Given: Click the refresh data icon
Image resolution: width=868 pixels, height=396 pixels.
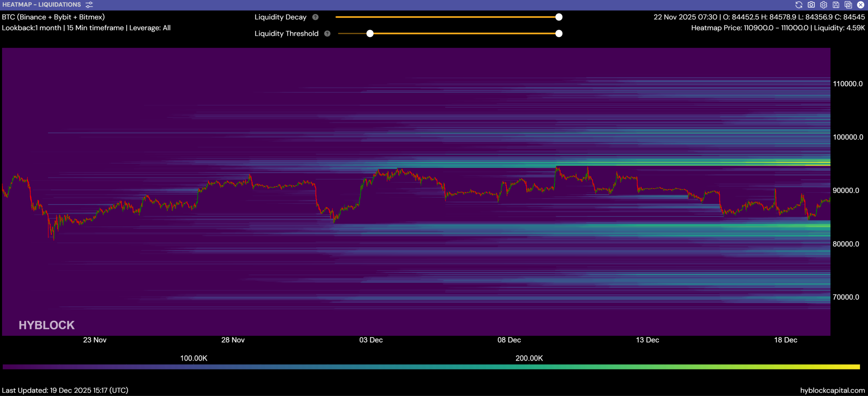Looking at the screenshot, I should [799, 5].
